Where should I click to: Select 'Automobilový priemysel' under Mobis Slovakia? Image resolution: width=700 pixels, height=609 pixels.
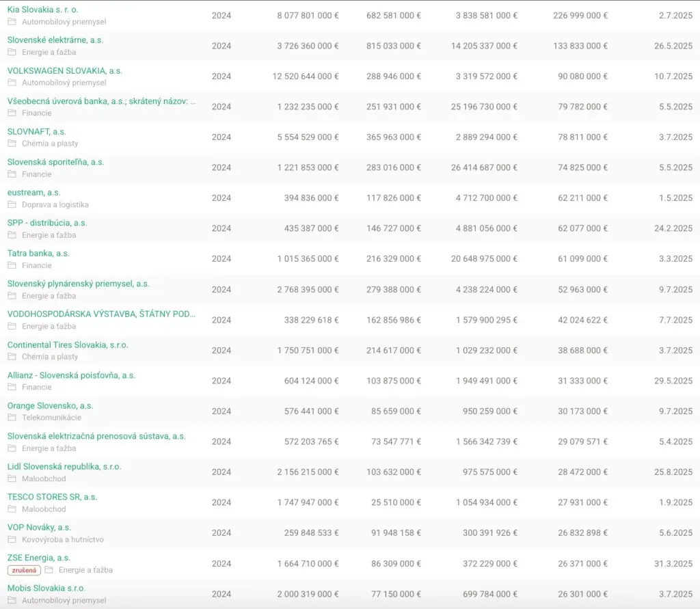point(64,601)
